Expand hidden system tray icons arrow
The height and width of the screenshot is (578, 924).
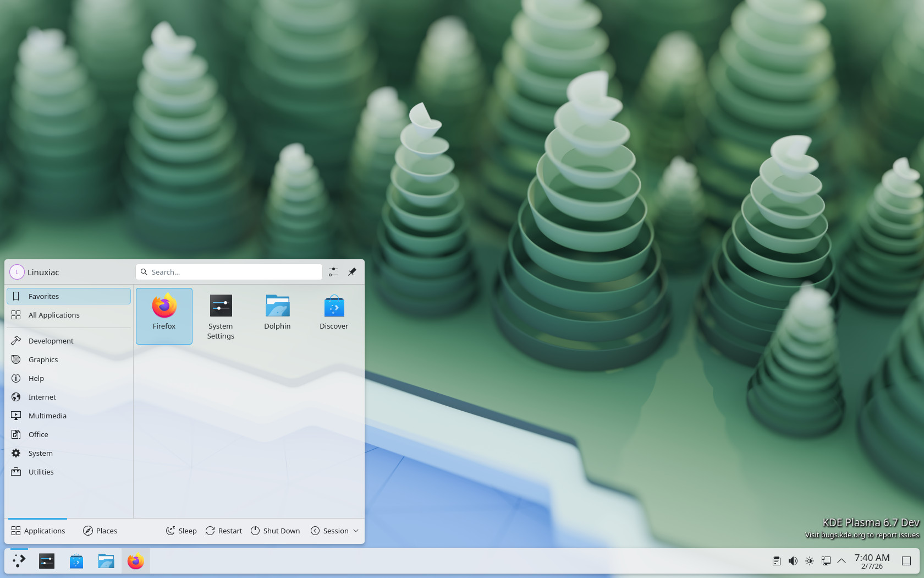click(842, 561)
